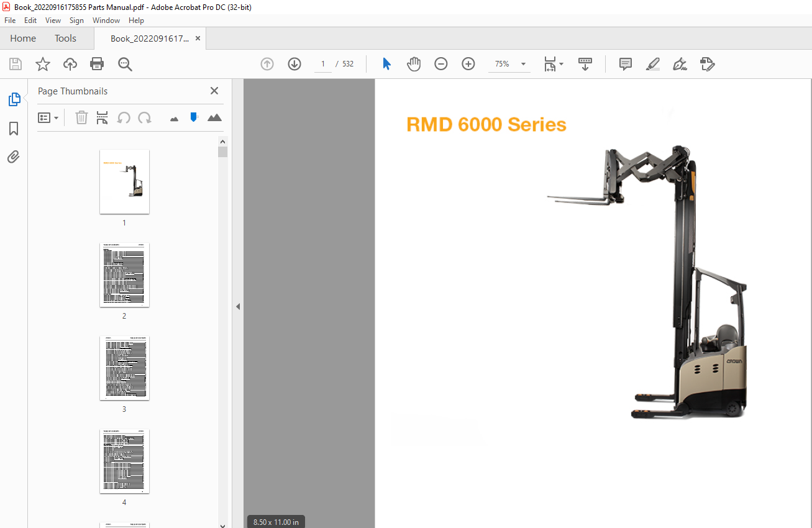Reduce thumbnail size with small mountain

(174, 118)
